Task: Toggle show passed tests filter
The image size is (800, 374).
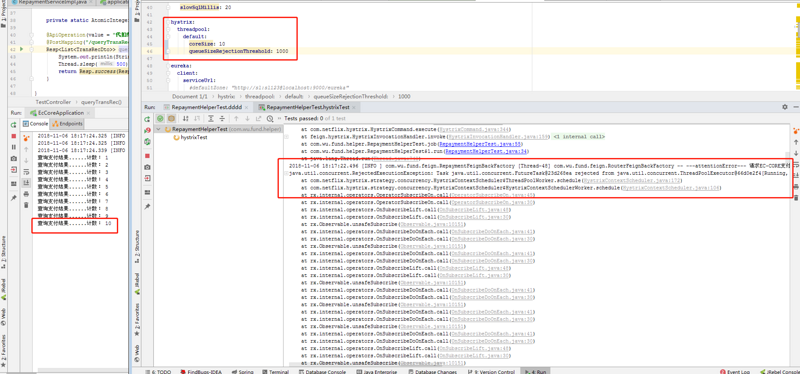Action: [160, 118]
